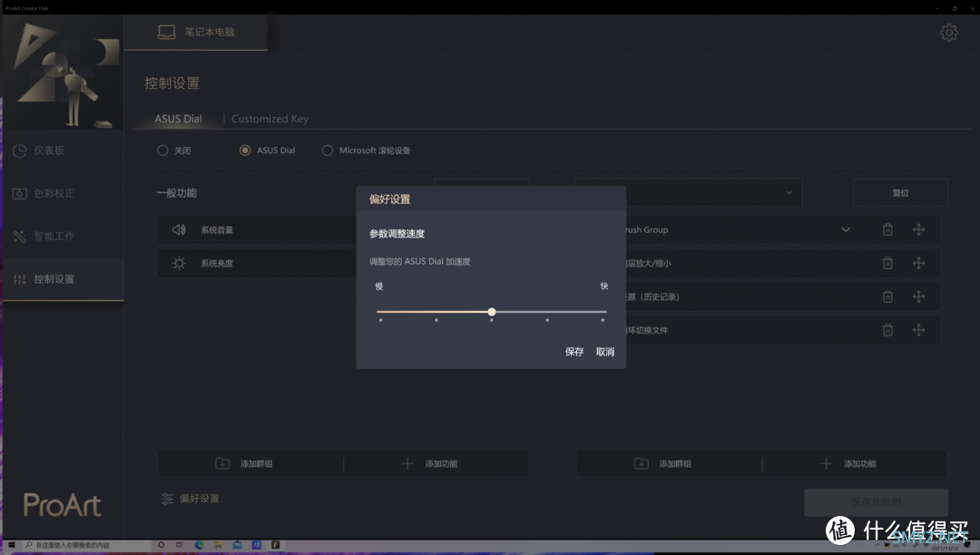The image size is (980, 555).
Task: Click the ASUS Dial speed slider handle
Action: click(x=492, y=312)
